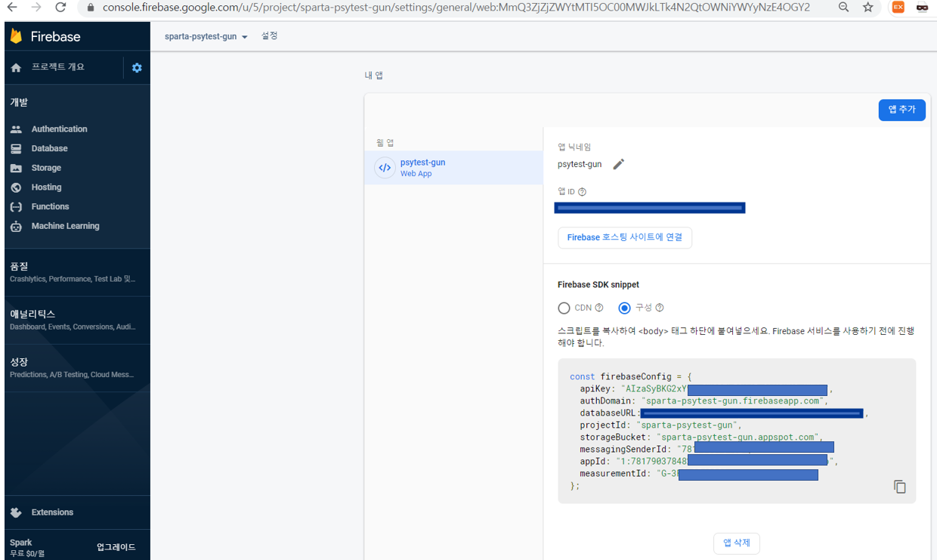Click the Firebase SDK snippet heading
This screenshot has width=937, height=560.
[598, 285]
